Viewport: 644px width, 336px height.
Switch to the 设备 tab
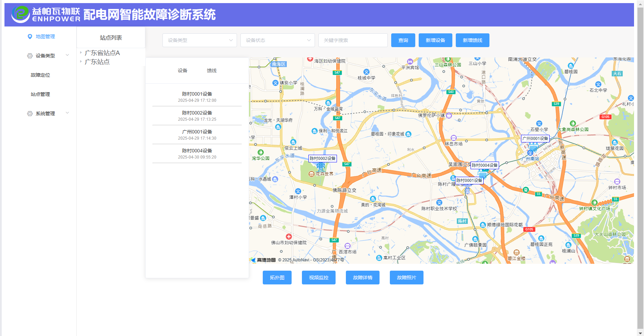pos(182,71)
